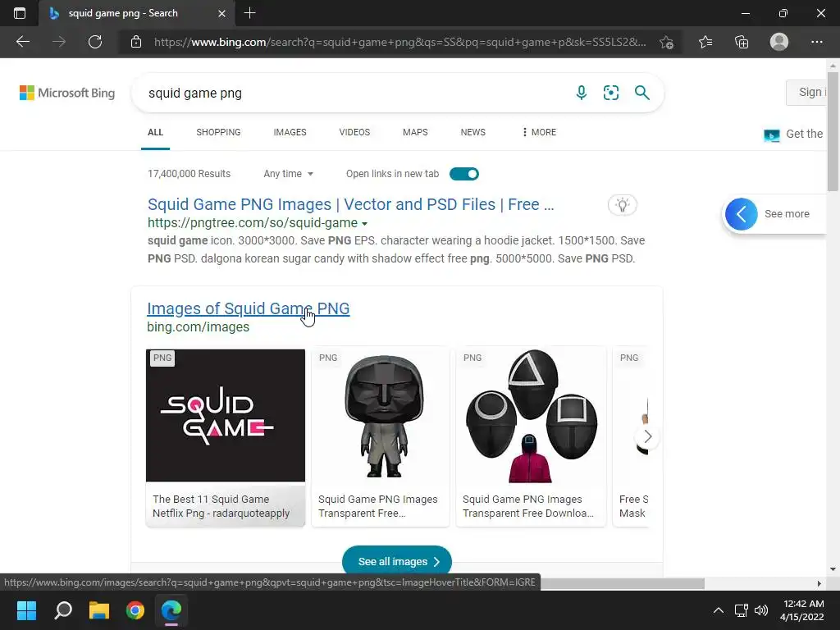Toggle Open links in new tab
The image size is (840, 630).
[x=464, y=174]
